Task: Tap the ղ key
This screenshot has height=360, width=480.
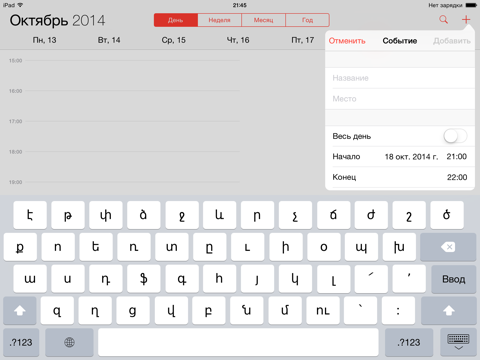Action: pos(95,311)
